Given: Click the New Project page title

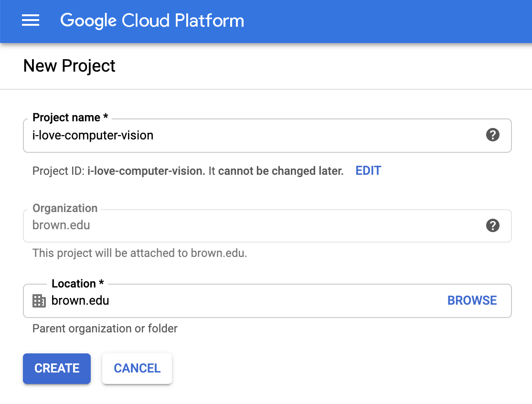Looking at the screenshot, I should click(x=69, y=66).
